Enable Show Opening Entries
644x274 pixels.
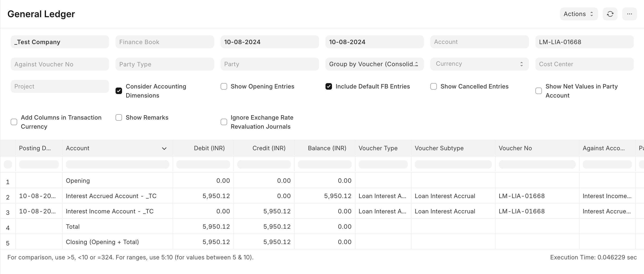click(224, 86)
